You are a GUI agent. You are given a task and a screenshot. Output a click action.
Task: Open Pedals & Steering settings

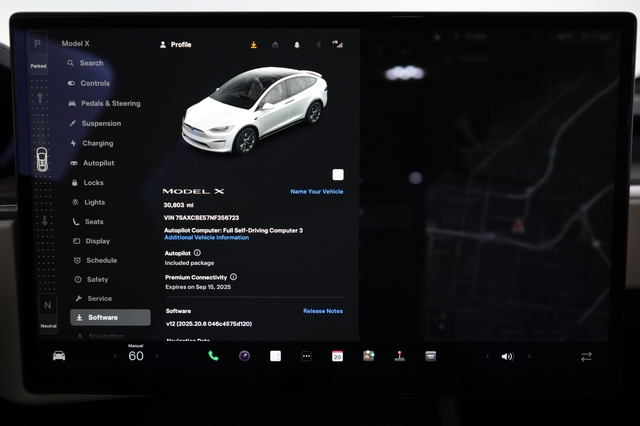(104, 103)
